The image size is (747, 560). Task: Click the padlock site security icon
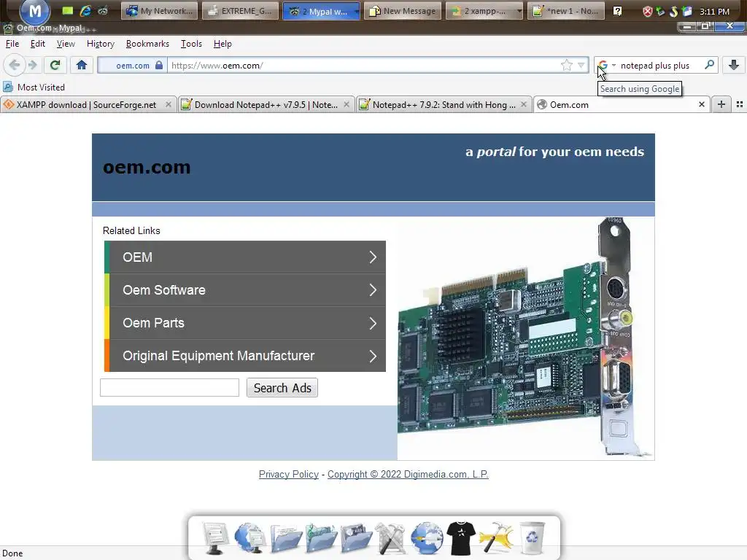(158, 65)
